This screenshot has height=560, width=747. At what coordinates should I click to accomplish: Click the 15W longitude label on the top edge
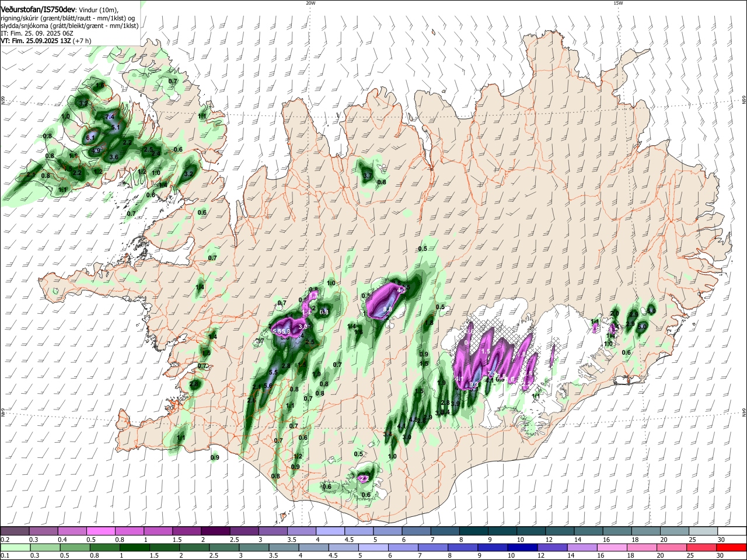(x=618, y=3)
